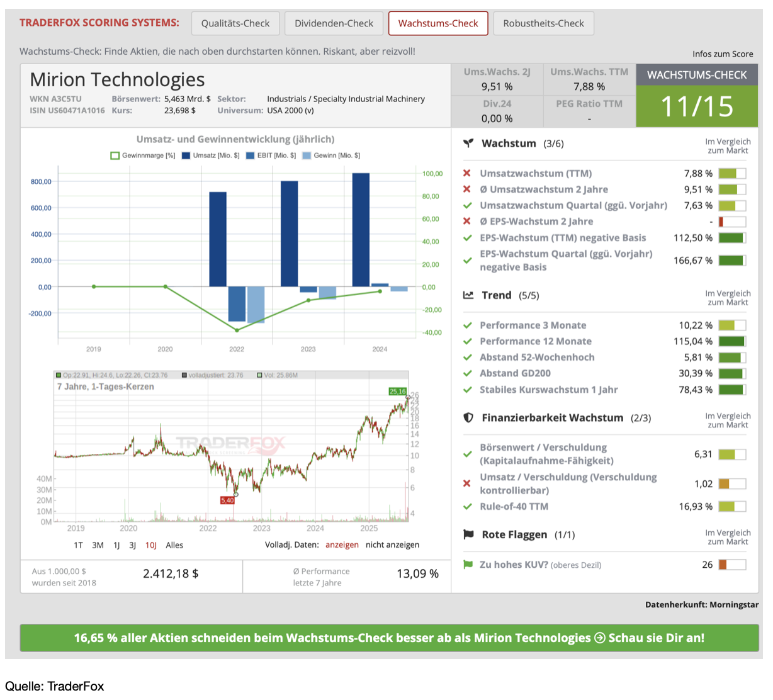Click the Infos zum Score link
Viewport: 773px width, 700px height.
(723, 54)
